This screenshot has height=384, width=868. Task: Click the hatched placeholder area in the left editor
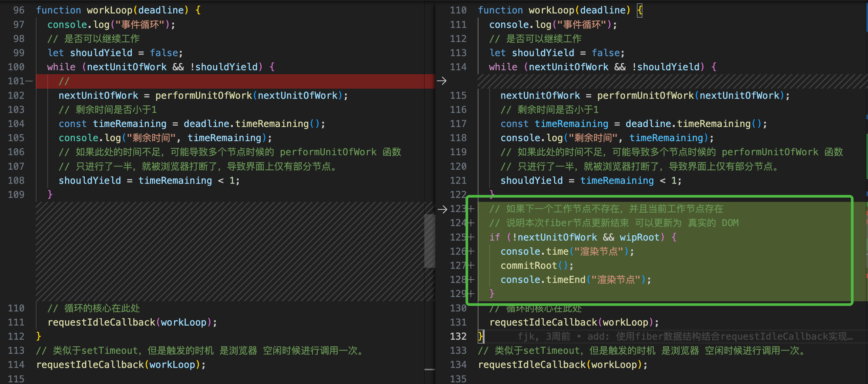point(229,251)
